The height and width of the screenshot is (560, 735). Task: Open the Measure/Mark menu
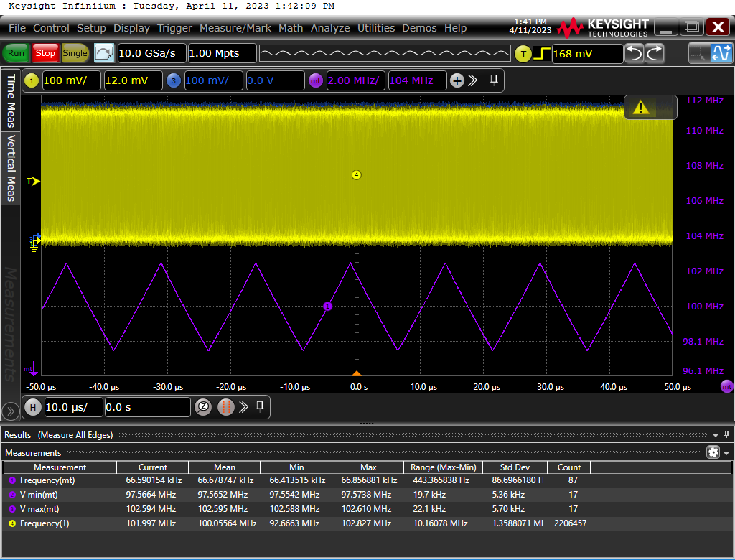pyautogui.click(x=235, y=28)
